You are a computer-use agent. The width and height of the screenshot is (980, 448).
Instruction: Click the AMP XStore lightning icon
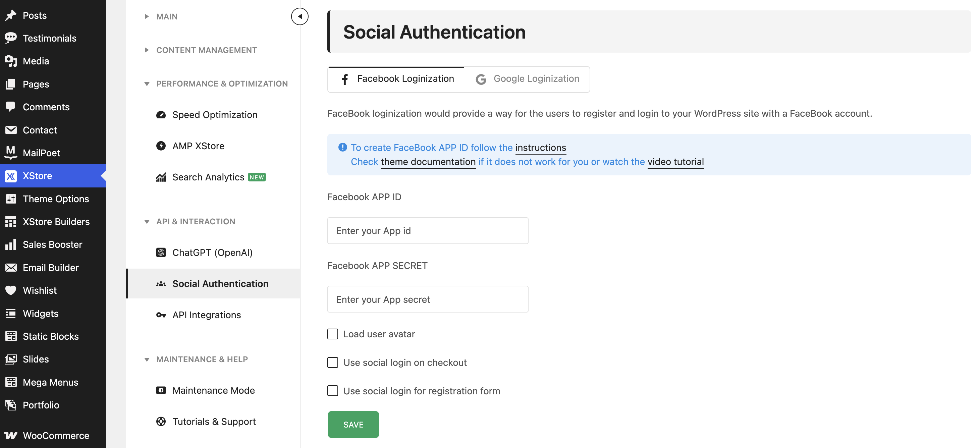click(161, 146)
